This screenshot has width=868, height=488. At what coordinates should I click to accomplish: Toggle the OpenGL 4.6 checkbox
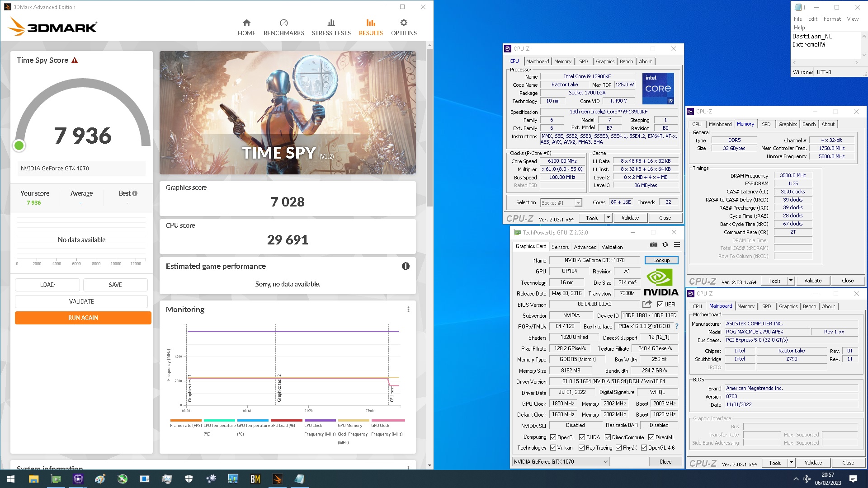644,448
